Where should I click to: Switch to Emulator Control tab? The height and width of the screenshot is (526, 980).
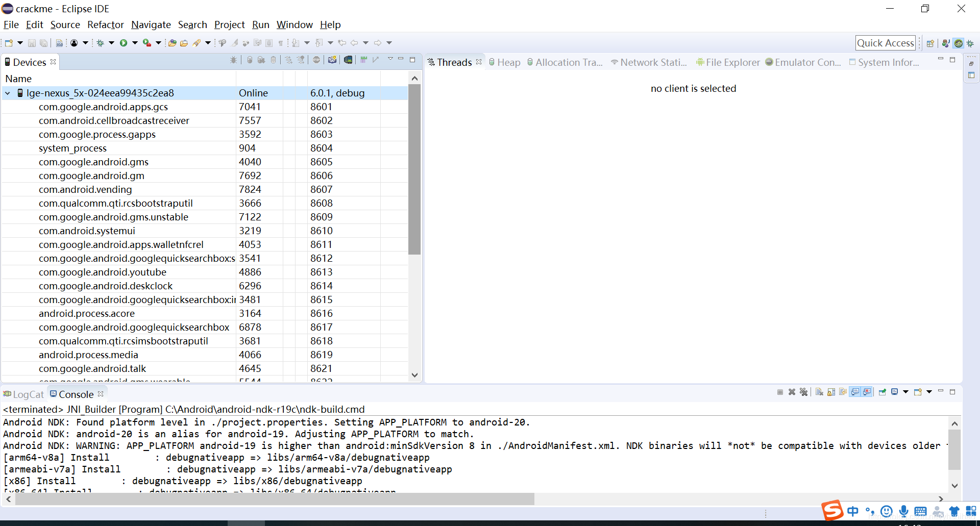[803, 62]
